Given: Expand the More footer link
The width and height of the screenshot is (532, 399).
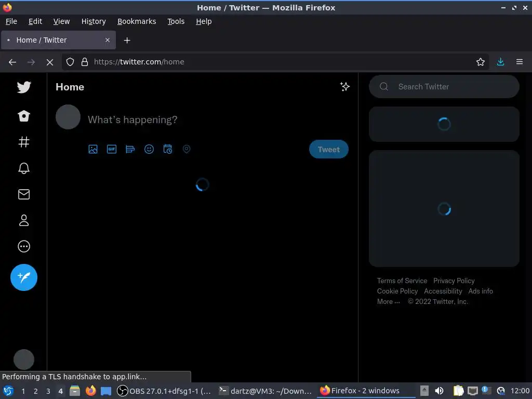Looking at the screenshot, I should click(x=388, y=301).
